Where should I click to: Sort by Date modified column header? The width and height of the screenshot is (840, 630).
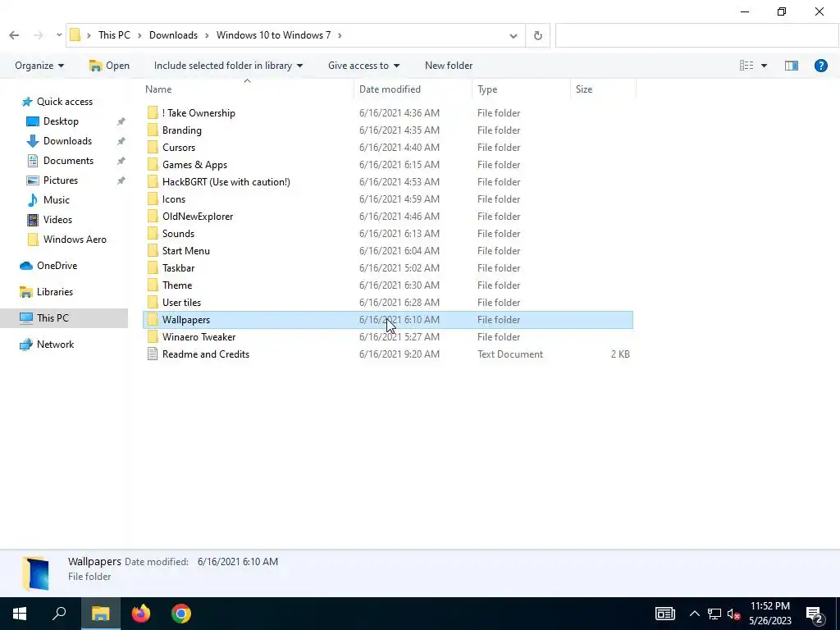click(x=390, y=89)
